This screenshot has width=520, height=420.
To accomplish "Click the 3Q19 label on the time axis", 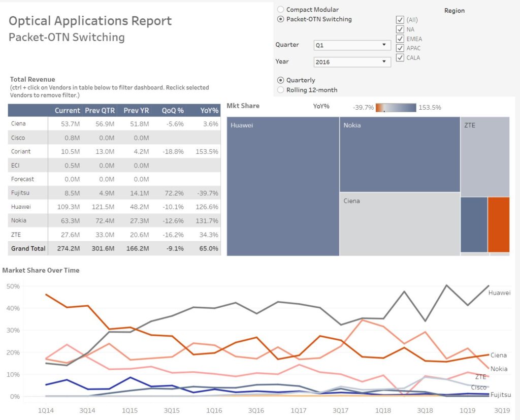I will [502, 411].
